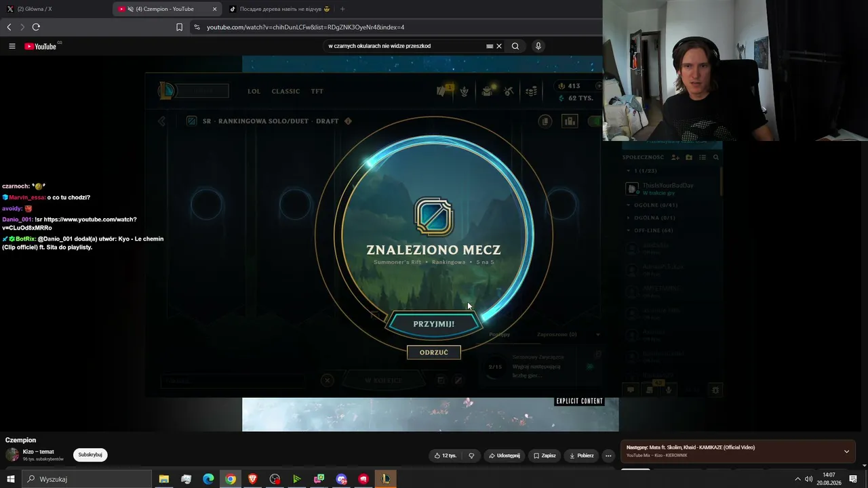Open Google Chrome from the taskbar
The width and height of the screenshot is (868, 488).
[x=231, y=479]
